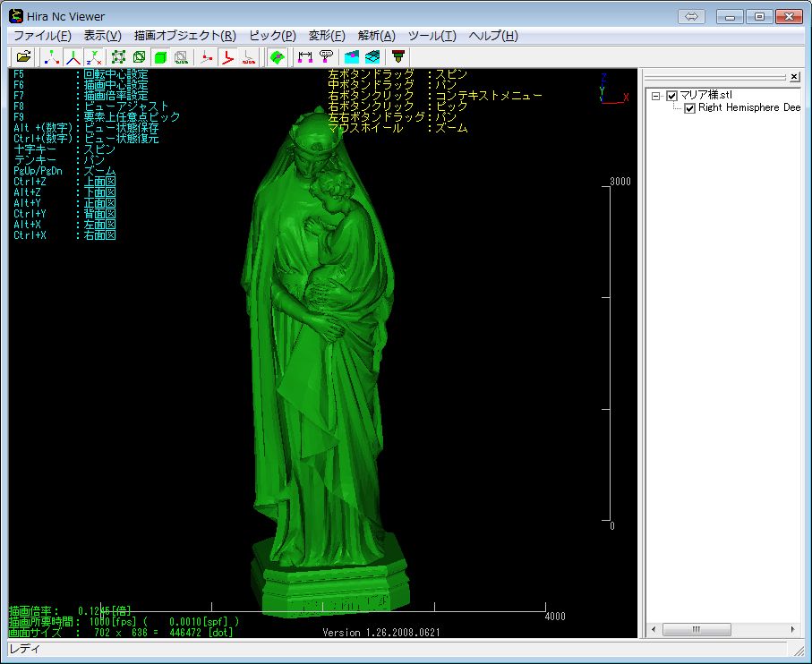Screen dimensions: 812x664
Task: Open the 変形(F) menu
Action: pyautogui.click(x=327, y=36)
